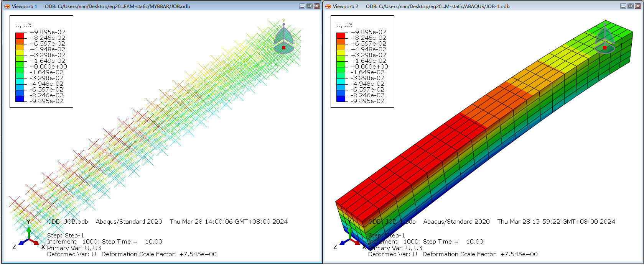Click 'Deformation Scale Factor: +7.545e+00' in Viewport 2
The width and height of the screenshot is (644, 265).
pos(480,254)
